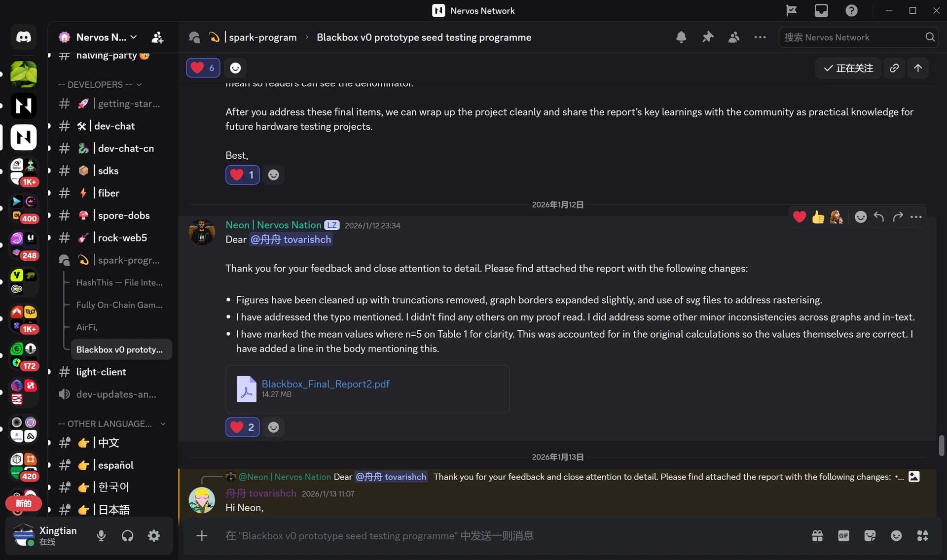Open the GIF picker
Screen dimensions: 947x560
pos(843,536)
